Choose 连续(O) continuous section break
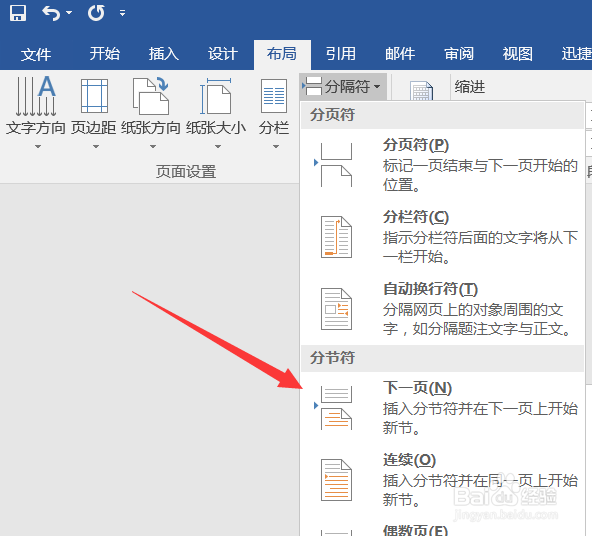The width and height of the screenshot is (592, 536). pyautogui.click(x=442, y=480)
